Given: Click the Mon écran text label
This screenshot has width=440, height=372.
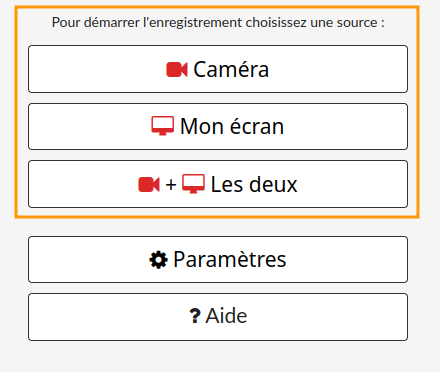Looking at the screenshot, I should pos(232,126).
